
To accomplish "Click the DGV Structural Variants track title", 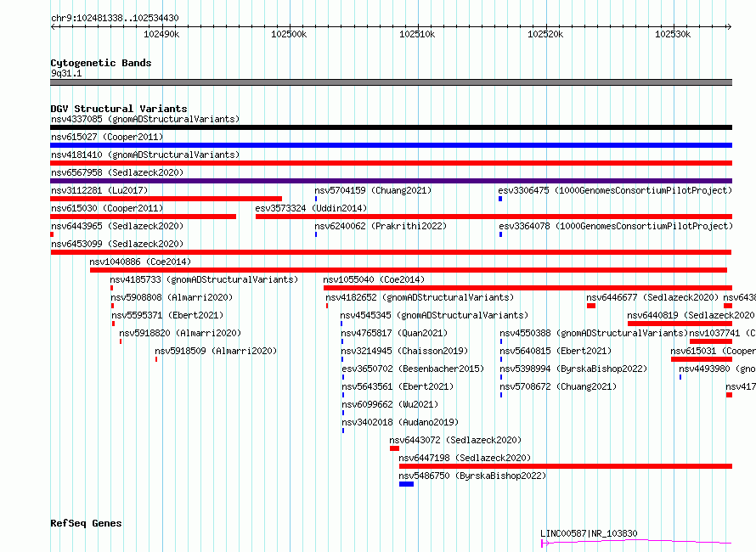I will 119,109.
